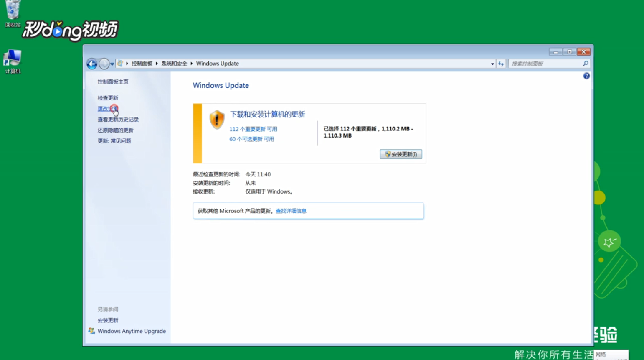The height and width of the screenshot is (360, 644).
Task: Open 更新: 常见问题 link
Action: click(x=114, y=141)
